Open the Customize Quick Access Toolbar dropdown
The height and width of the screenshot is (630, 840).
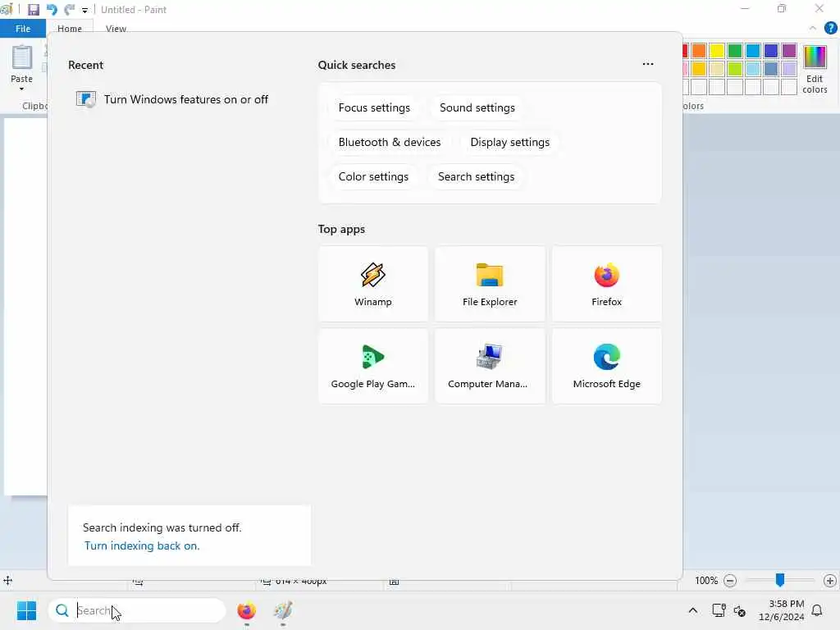pyautogui.click(x=84, y=10)
